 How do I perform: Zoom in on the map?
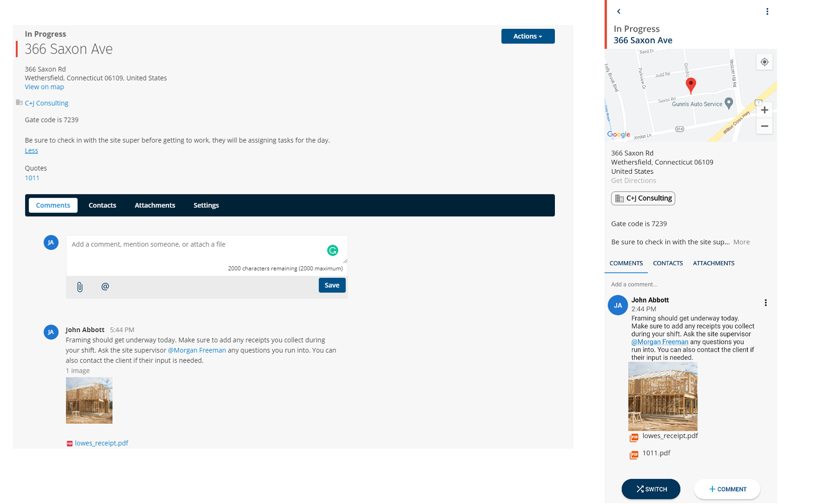pos(764,110)
